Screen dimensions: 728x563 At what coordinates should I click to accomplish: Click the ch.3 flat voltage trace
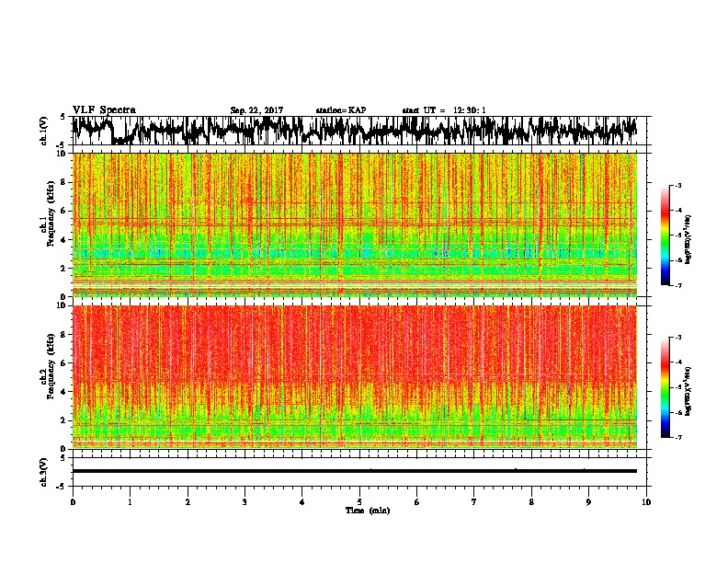coord(354,471)
